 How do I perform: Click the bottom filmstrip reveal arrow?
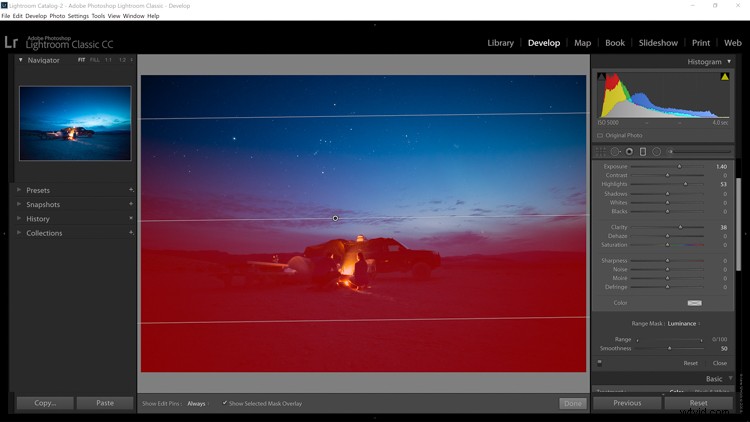pos(375,418)
